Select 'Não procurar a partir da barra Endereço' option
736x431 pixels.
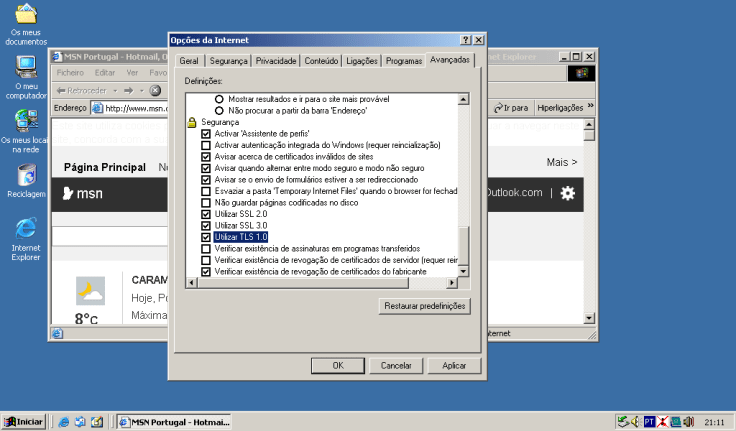click(x=220, y=110)
